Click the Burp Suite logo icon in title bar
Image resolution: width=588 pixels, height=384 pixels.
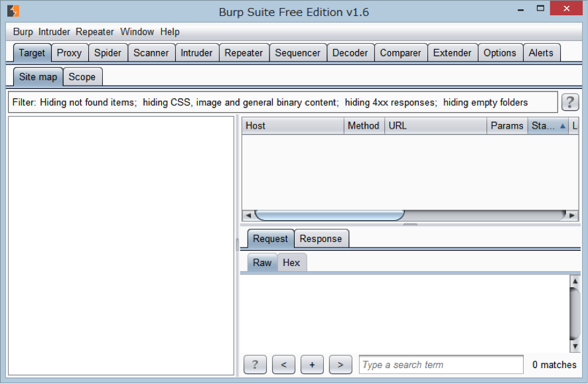[x=13, y=11]
